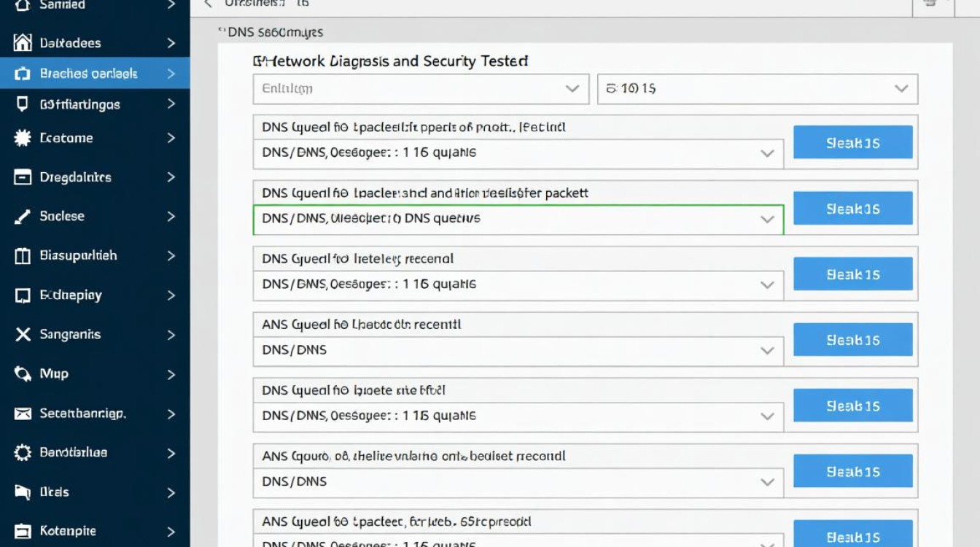Expand the Dregdolntrs sidebar chevron

[x=171, y=177]
